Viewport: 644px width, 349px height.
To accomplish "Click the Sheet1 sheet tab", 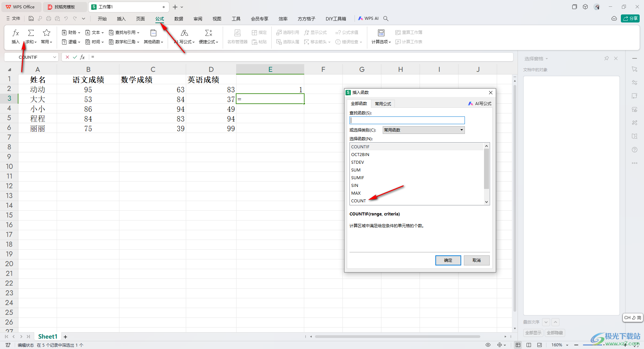I will pos(48,337).
